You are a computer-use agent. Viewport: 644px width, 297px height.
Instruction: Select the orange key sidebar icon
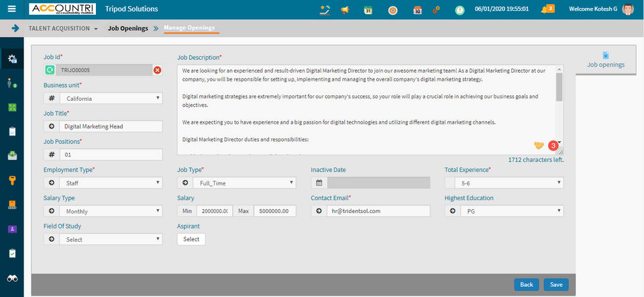(12, 180)
